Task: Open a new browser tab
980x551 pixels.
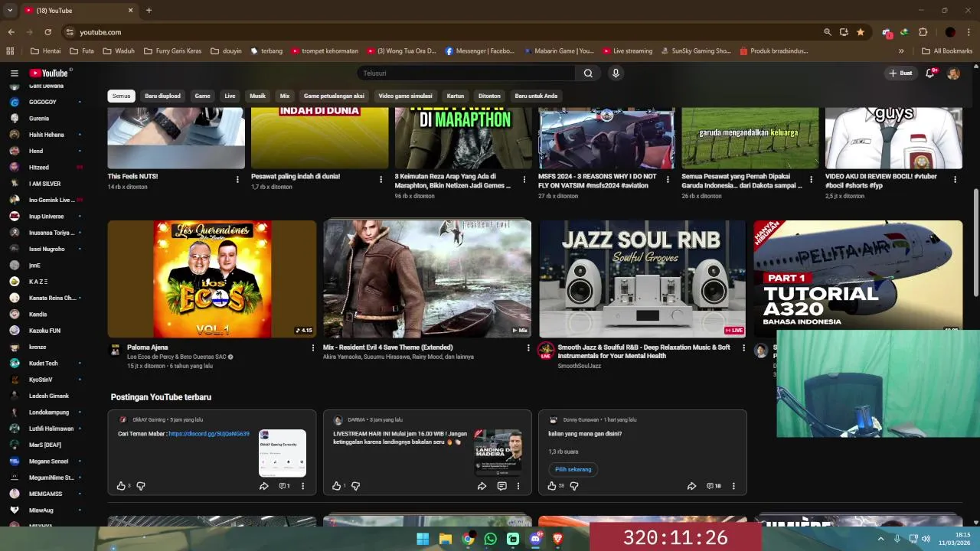Action: coord(149,10)
